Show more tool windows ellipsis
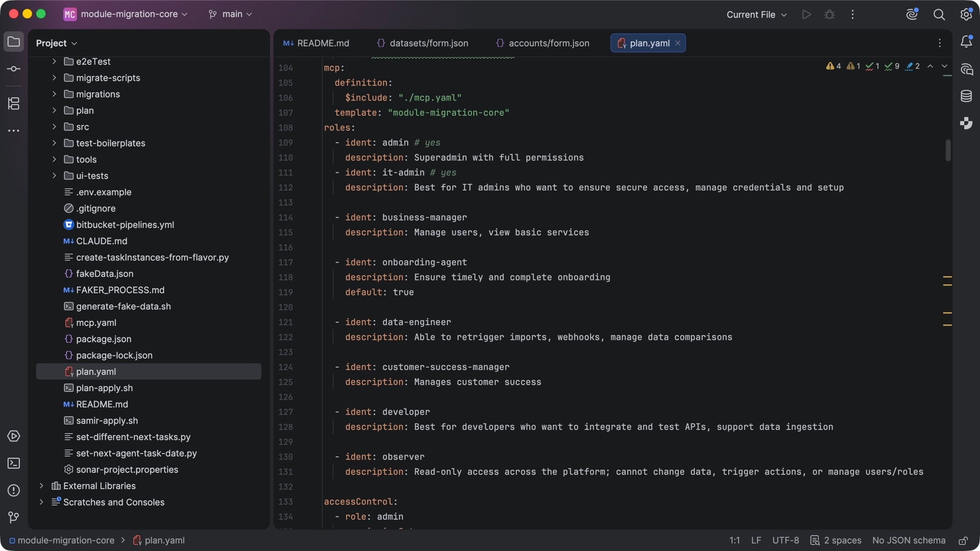Image resolution: width=980 pixels, height=551 pixels. 14,131
